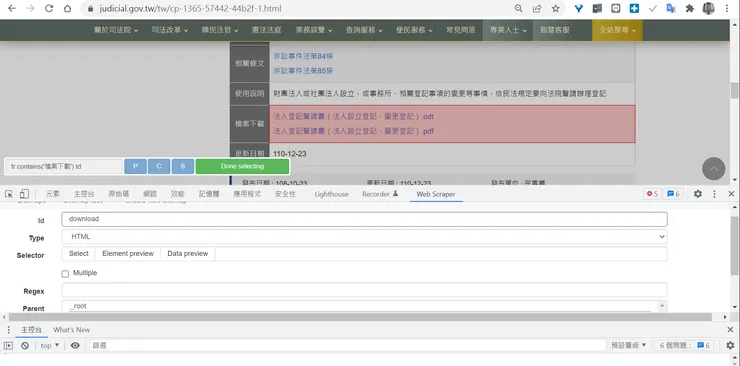
Task: Click the Id input field containing download
Action: tap(364, 219)
